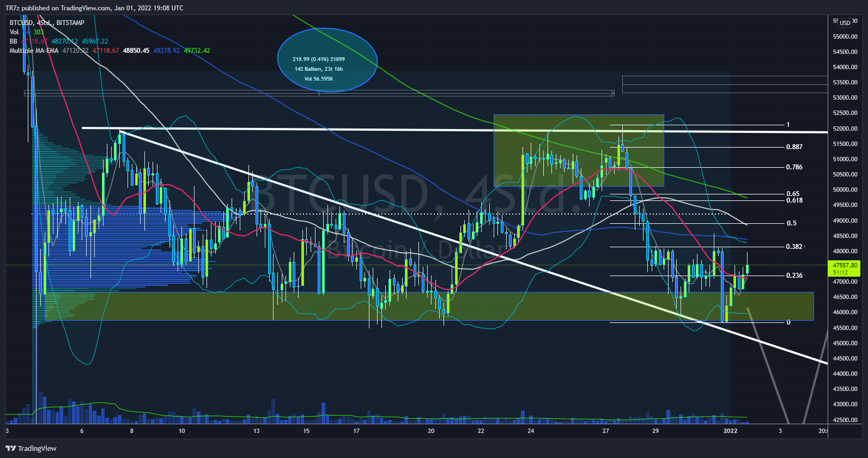This screenshot has width=868, height=458.
Task: Click the blue MA value 48378.92
Action: pos(166,51)
